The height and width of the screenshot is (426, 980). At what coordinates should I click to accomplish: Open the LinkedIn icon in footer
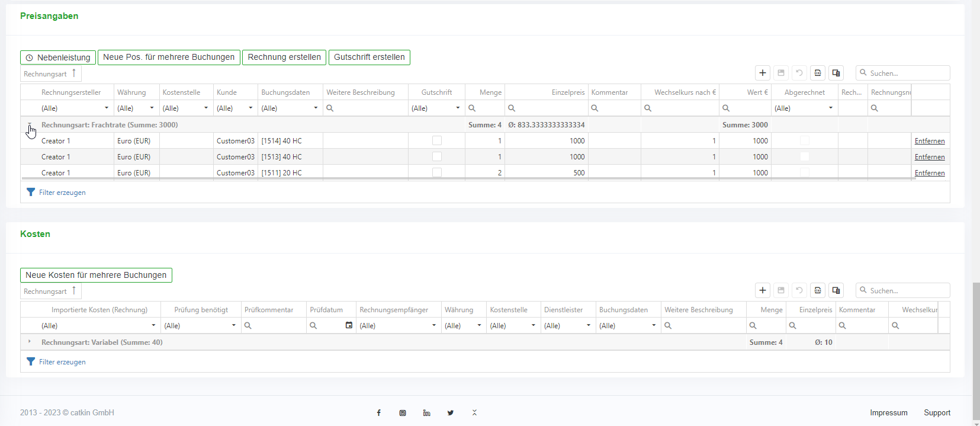tap(426, 413)
